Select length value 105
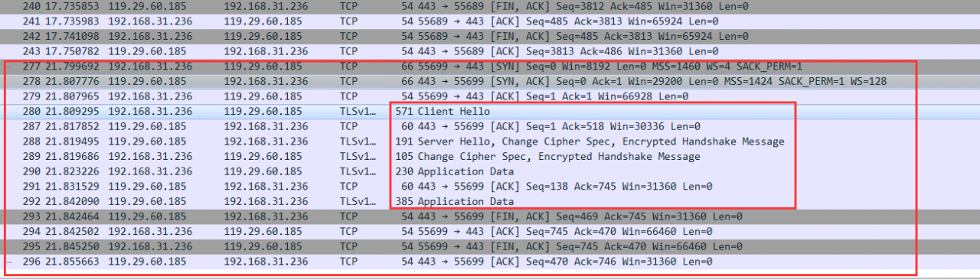This screenshot has height=280, width=980. point(405,157)
